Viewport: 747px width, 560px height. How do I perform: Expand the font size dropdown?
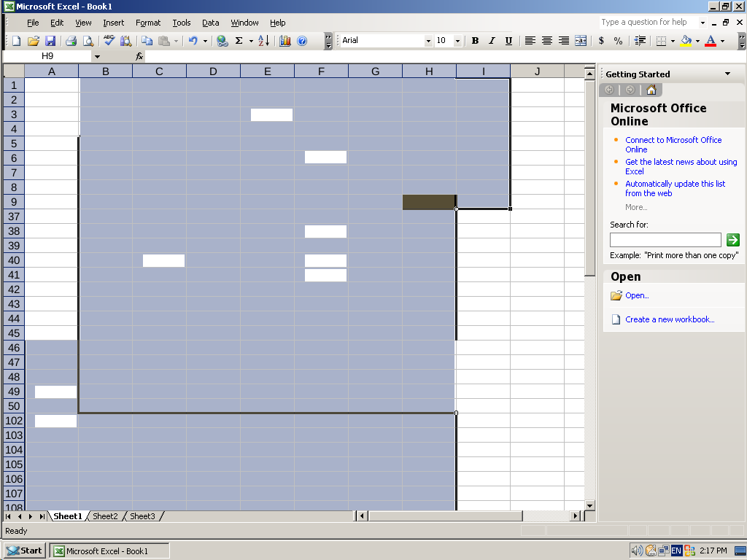tap(457, 41)
